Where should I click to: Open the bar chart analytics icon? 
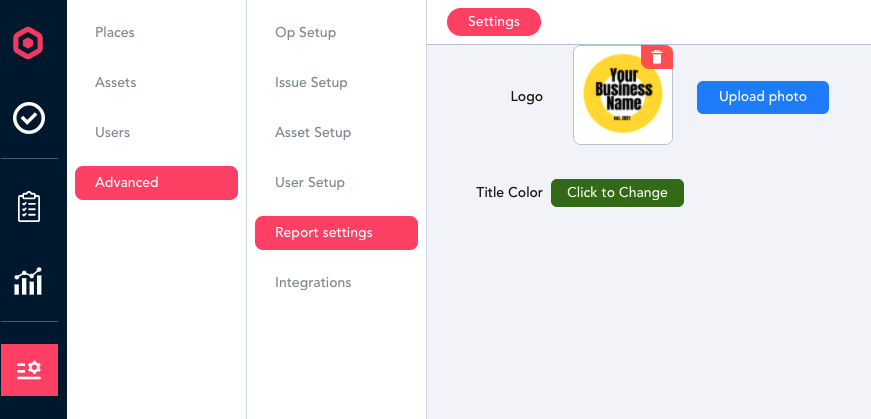tap(28, 281)
